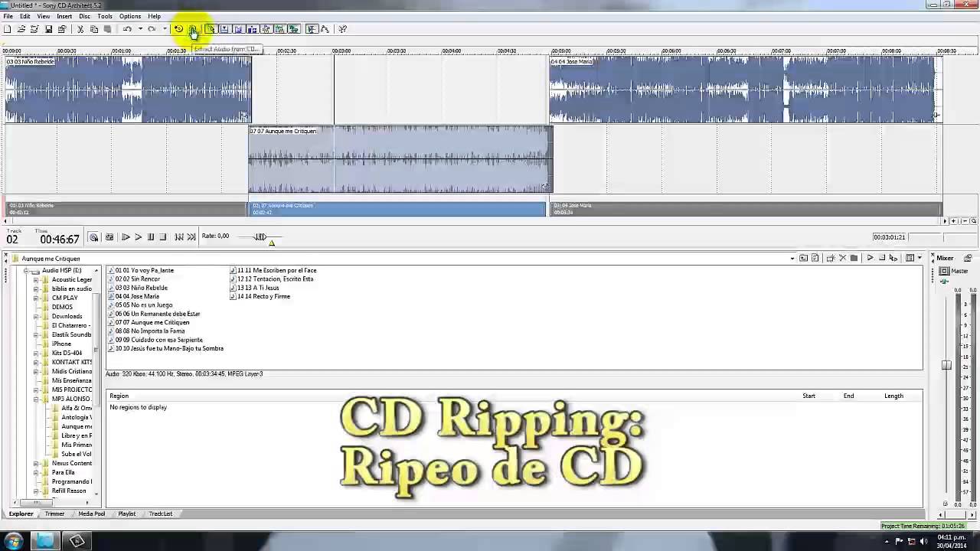Click the Copy icon in toolbar
The width and height of the screenshot is (980, 551).
pos(94,29)
